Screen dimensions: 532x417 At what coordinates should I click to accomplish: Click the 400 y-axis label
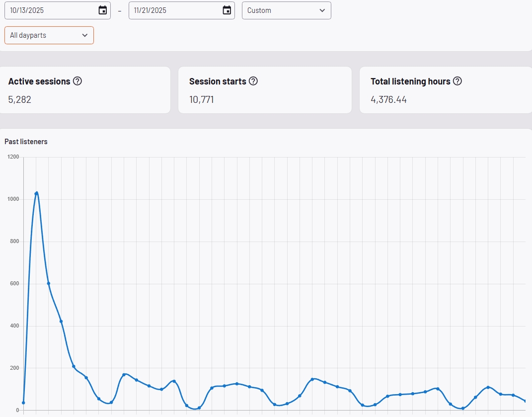point(14,326)
